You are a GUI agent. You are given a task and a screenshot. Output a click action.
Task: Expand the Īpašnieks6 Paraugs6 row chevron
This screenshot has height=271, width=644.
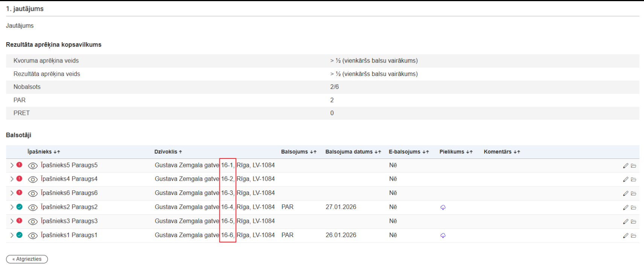[x=12, y=193]
